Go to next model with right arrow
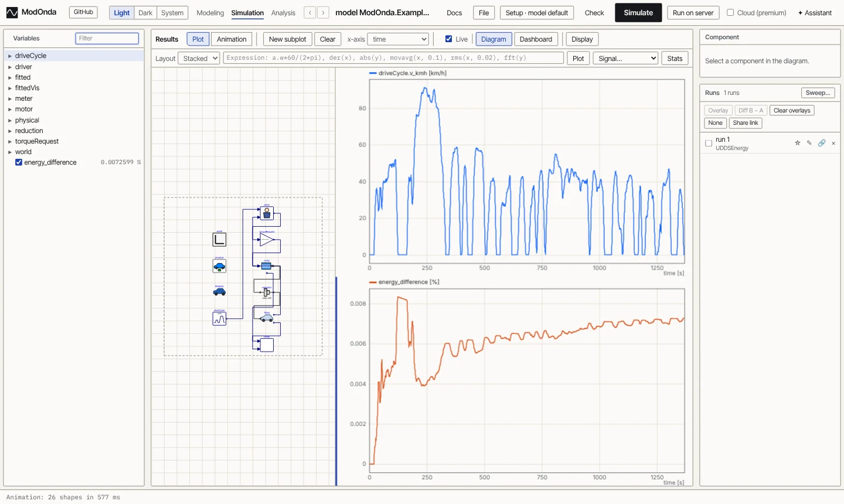The width and height of the screenshot is (844, 504). (x=323, y=12)
